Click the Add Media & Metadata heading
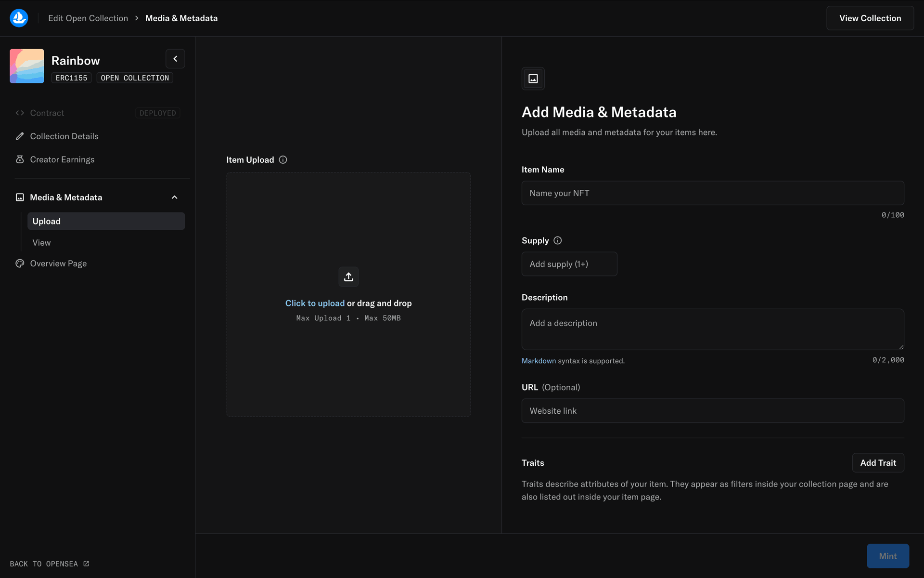Viewport: 924px width, 578px height. pos(599,112)
